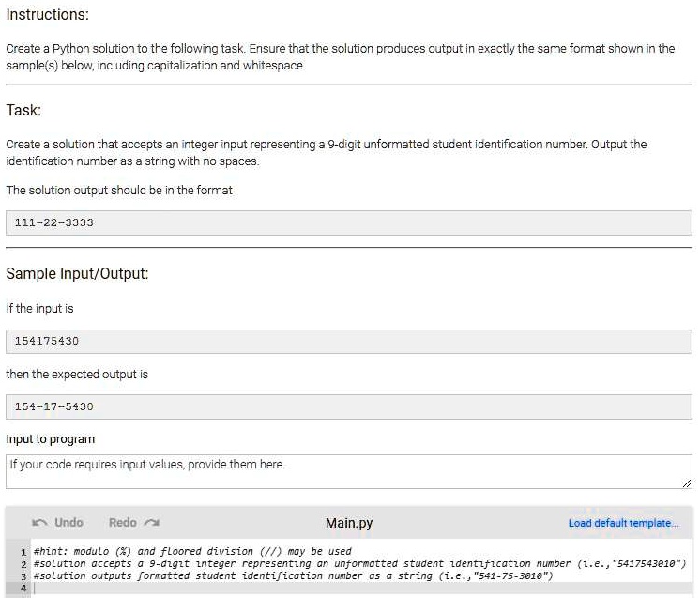Click the Undo arrow icon
This screenshot has height=598, width=700.
(39, 523)
